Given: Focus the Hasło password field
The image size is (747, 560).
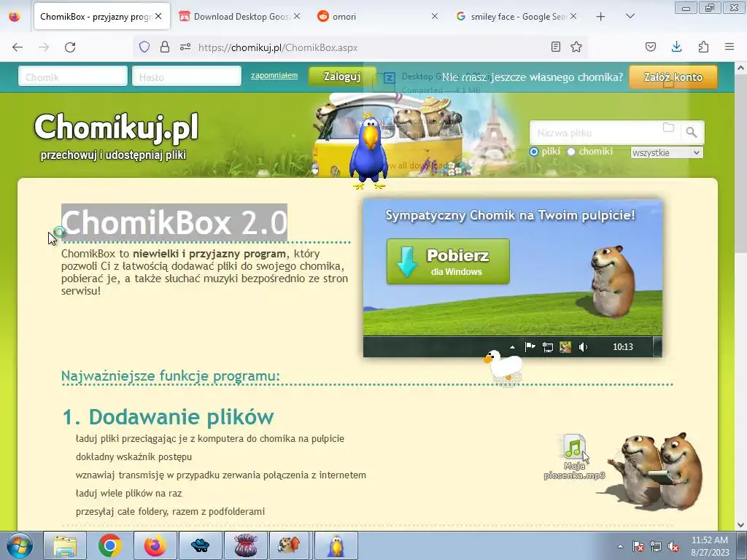Looking at the screenshot, I should pyautogui.click(x=187, y=76).
